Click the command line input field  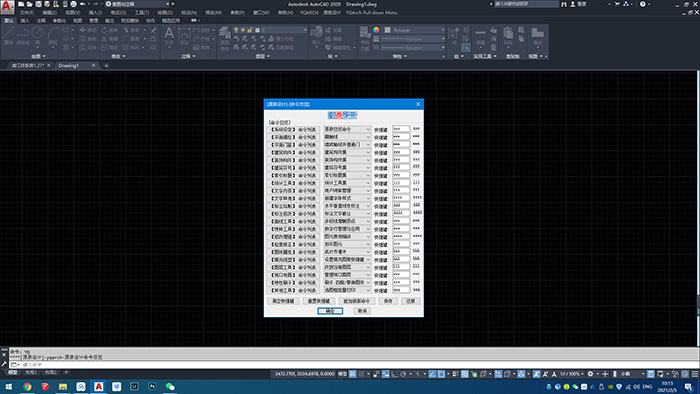tap(353, 365)
